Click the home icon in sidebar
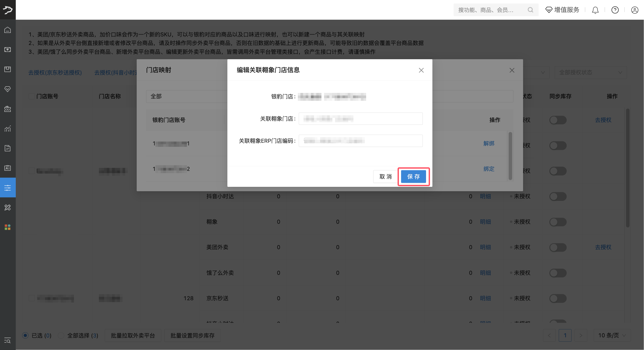 (8, 30)
